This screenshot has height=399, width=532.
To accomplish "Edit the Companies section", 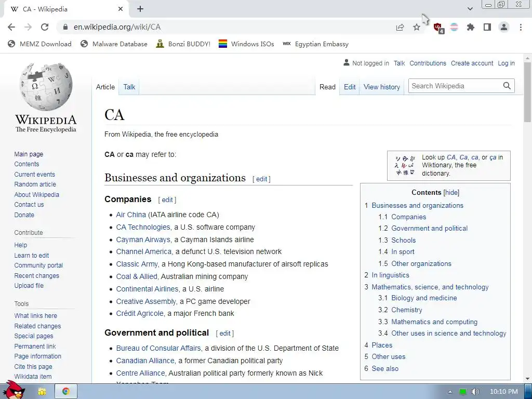I will coord(167,200).
